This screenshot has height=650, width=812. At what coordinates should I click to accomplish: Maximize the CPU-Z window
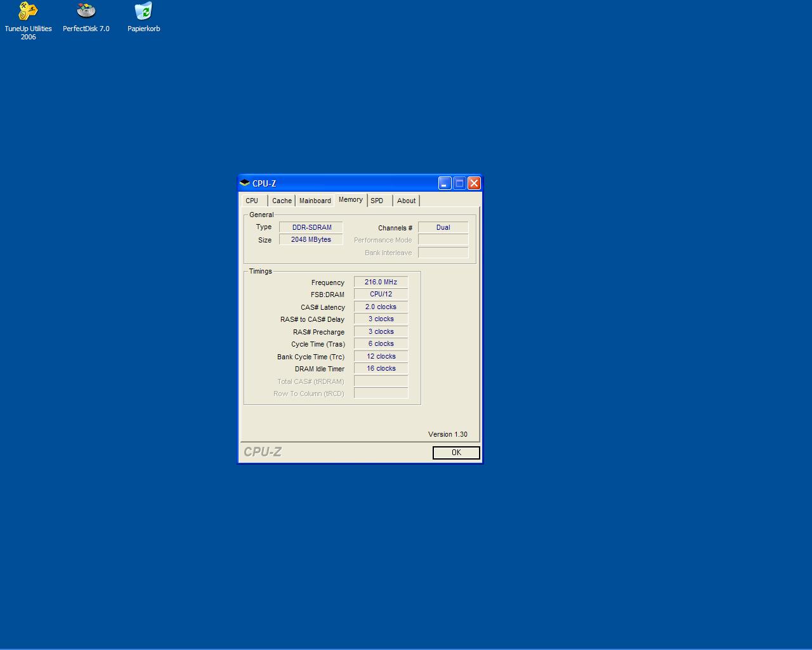(459, 183)
